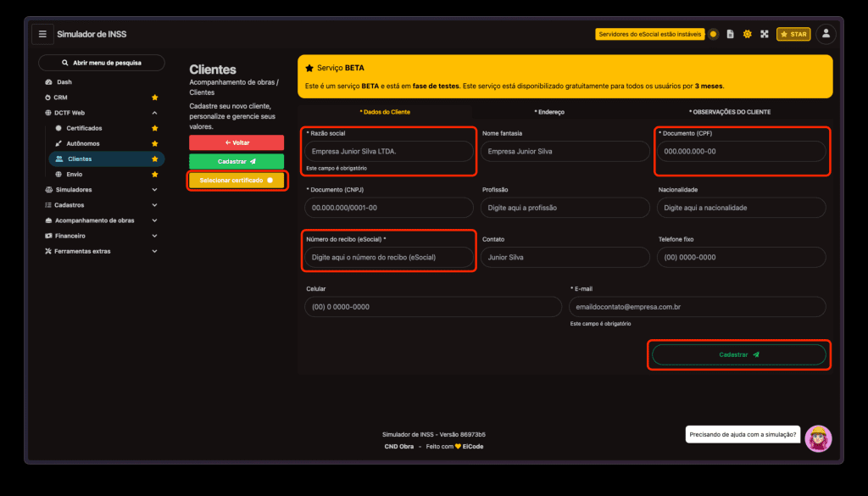Click the Documento (CNPJ) input field
Viewport: 868px width, 496px height.
click(x=389, y=208)
